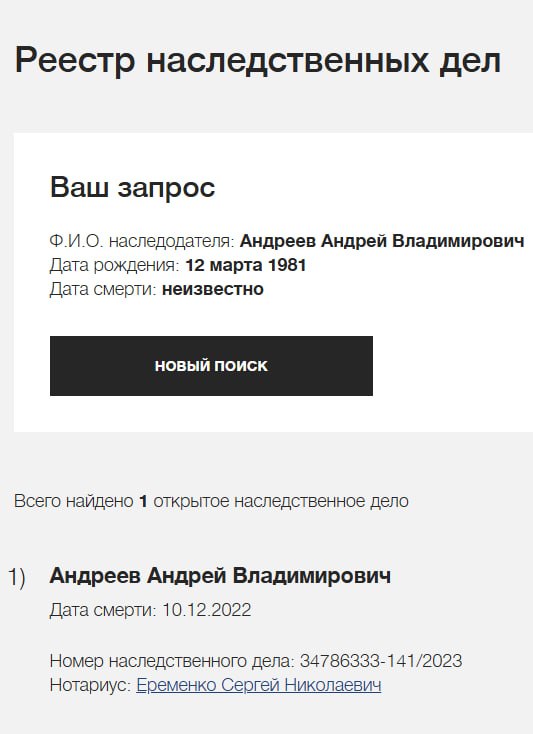Click the result number 1) marker
Viewport: 533px width, 734px height.
point(16,577)
